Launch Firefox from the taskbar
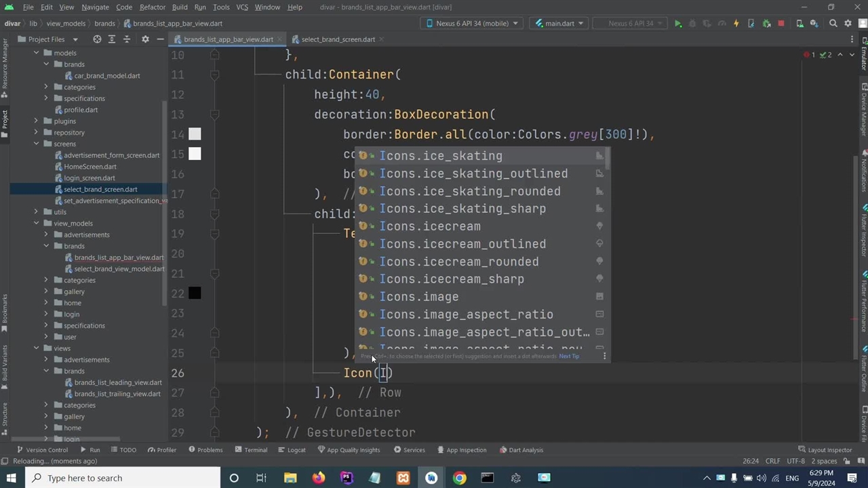 pyautogui.click(x=318, y=478)
